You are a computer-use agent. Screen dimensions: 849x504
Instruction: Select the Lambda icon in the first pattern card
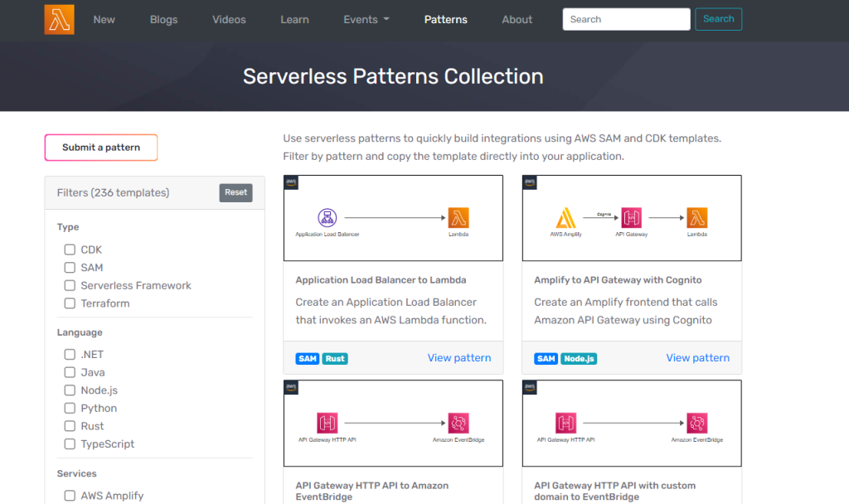[458, 217]
